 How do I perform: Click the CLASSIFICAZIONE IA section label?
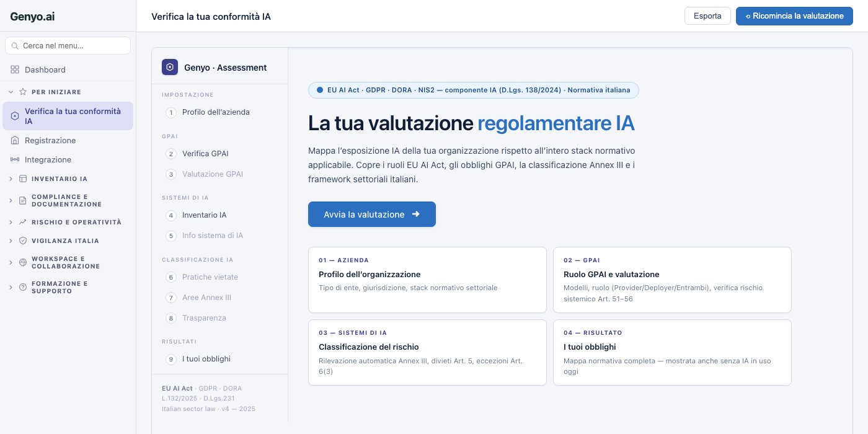198,260
